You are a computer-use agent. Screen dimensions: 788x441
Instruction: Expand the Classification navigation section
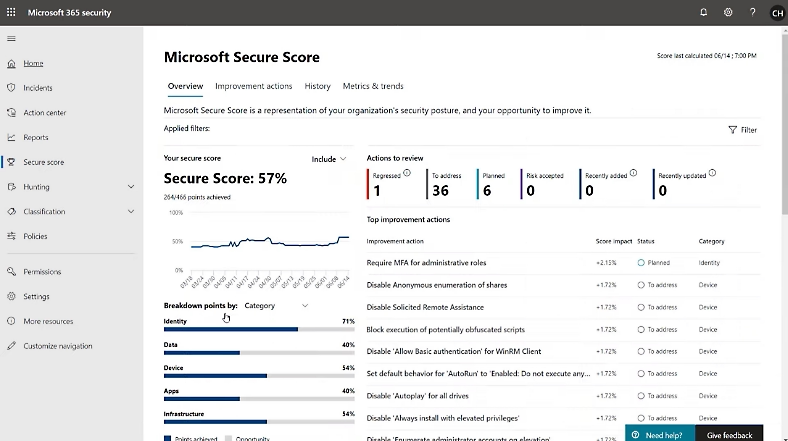(x=131, y=212)
